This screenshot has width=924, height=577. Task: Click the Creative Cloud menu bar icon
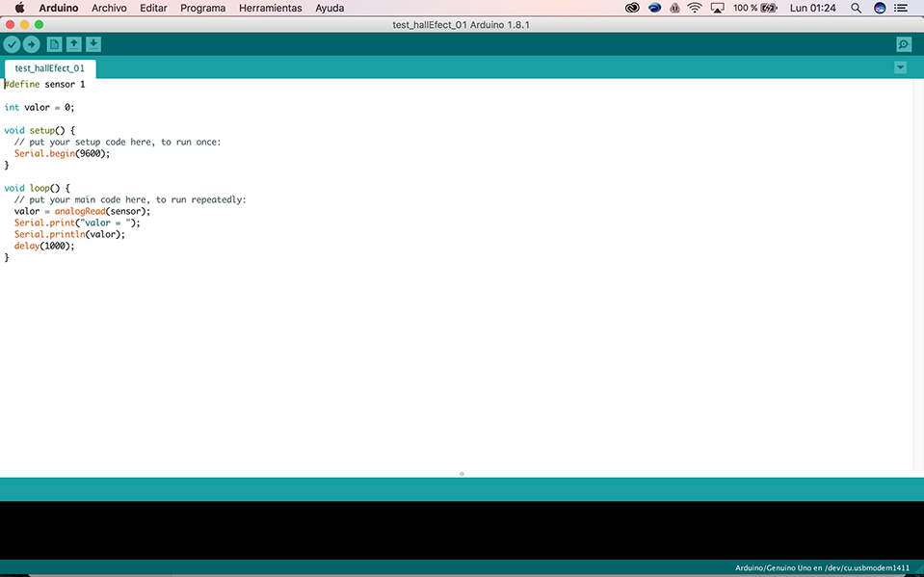click(632, 8)
